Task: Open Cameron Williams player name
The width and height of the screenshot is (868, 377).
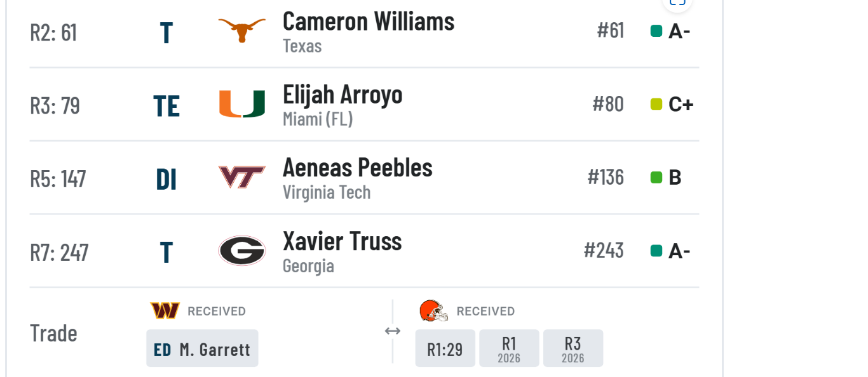Action: [x=369, y=22]
